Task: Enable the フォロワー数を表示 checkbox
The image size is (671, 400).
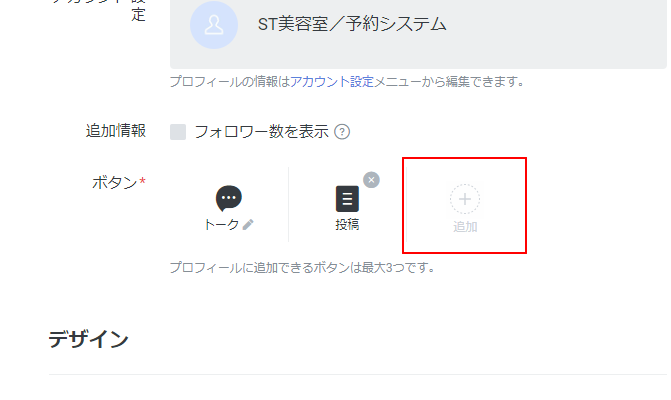Action: point(178,132)
